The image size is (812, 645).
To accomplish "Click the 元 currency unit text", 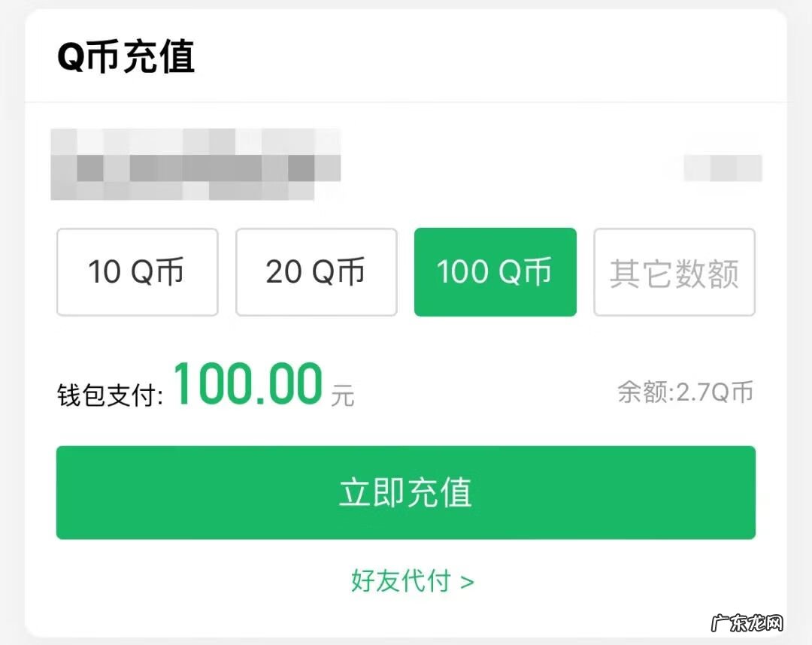I will 343,395.
